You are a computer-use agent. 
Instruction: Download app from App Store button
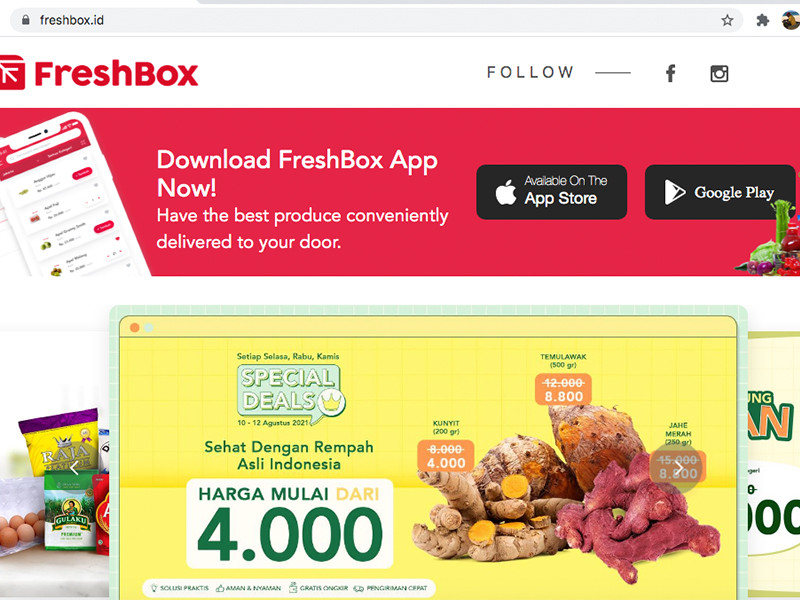[x=552, y=192]
